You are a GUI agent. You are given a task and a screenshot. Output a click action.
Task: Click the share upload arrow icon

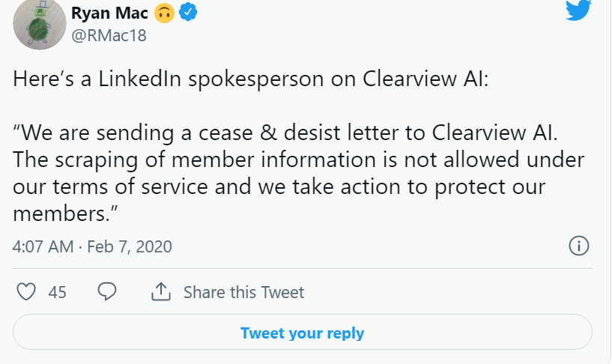[161, 291]
